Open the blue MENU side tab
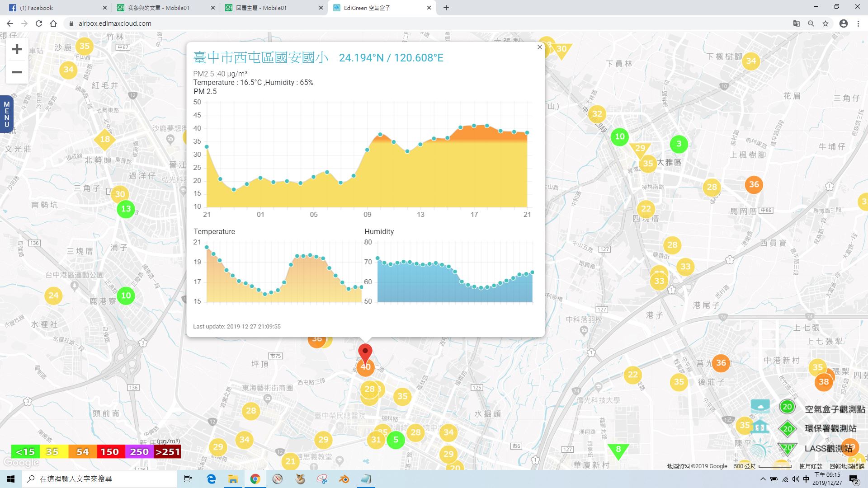The height and width of the screenshot is (488, 868). click(x=6, y=114)
